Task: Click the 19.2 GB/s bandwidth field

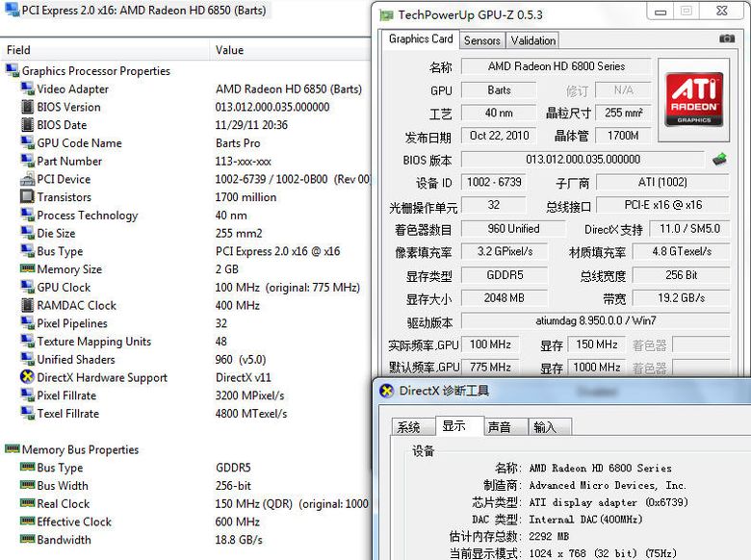Action: tap(681, 298)
